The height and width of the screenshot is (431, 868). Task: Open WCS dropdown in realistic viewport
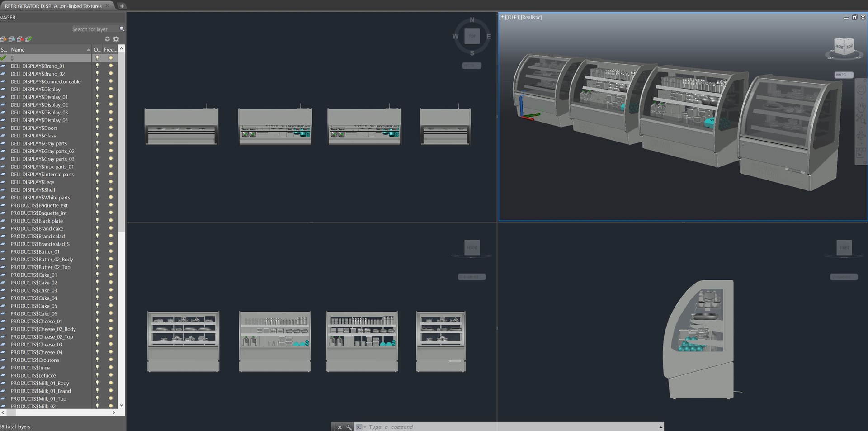pos(844,75)
